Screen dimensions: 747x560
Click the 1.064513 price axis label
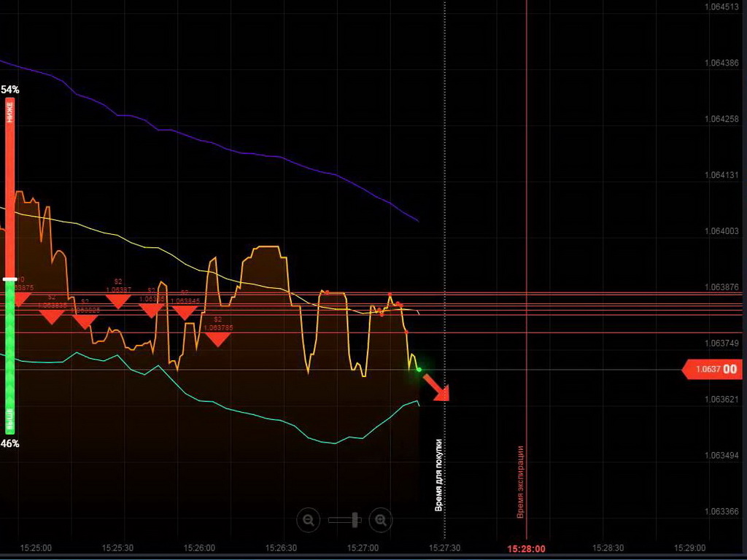[721, 7]
